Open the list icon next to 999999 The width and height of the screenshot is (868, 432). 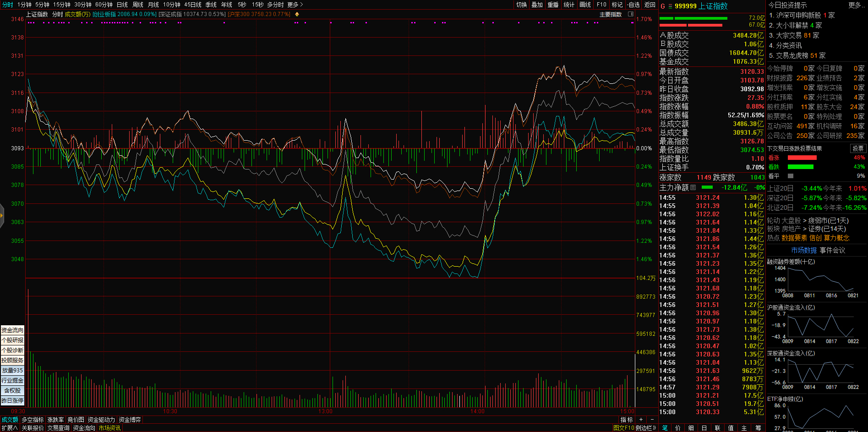tap(670, 6)
